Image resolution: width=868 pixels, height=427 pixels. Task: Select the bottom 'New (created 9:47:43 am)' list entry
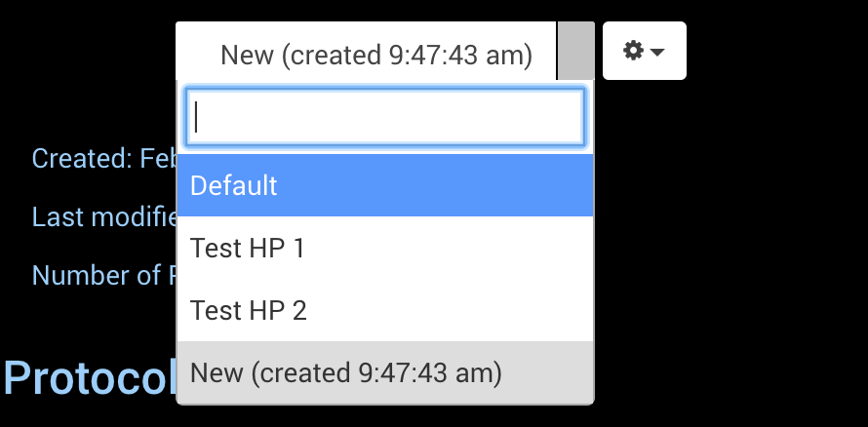(384, 372)
